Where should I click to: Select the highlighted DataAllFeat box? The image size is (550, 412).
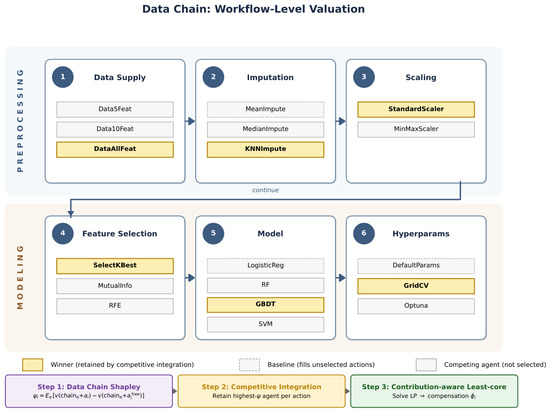pos(115,149)
